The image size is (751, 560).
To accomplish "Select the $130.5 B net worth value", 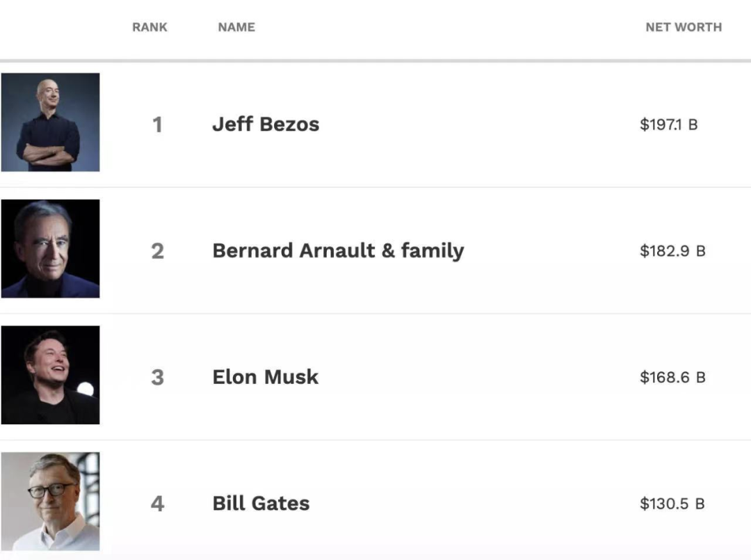I will coord(672,504).
